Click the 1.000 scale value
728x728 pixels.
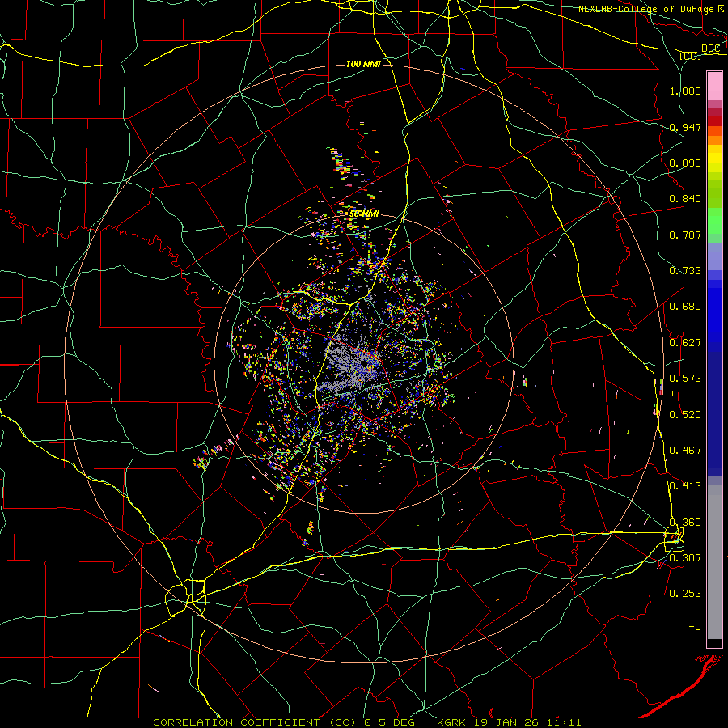tap(685, 91)
